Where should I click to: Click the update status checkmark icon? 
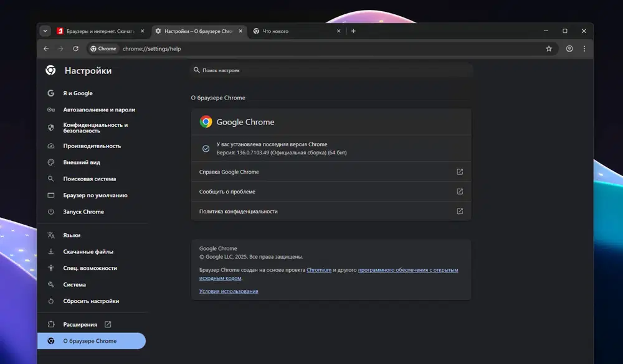206,149
